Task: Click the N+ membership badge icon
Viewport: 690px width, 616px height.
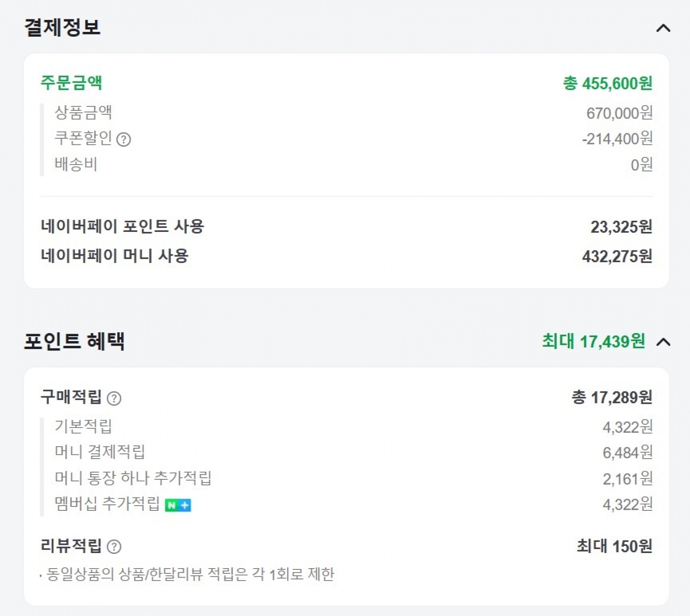Action: (178, 505)
